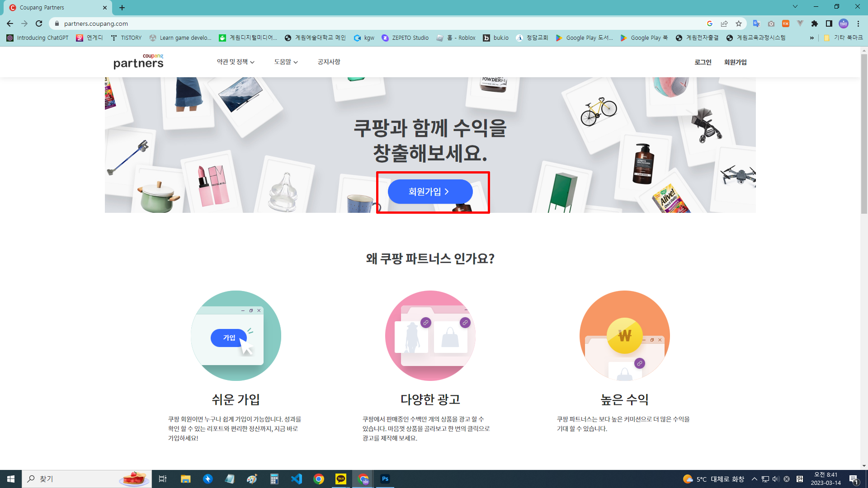Toggle the browser side panel icon
868x488 pixels.
coord(829,23)
